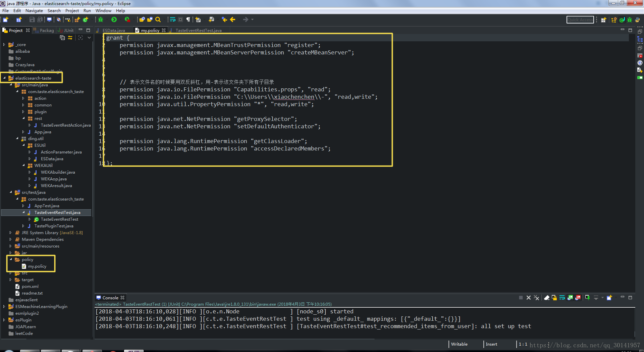
Task: Toggle Show Whitespace Characters pilcrow icon
Action: (x=188, y=19)
